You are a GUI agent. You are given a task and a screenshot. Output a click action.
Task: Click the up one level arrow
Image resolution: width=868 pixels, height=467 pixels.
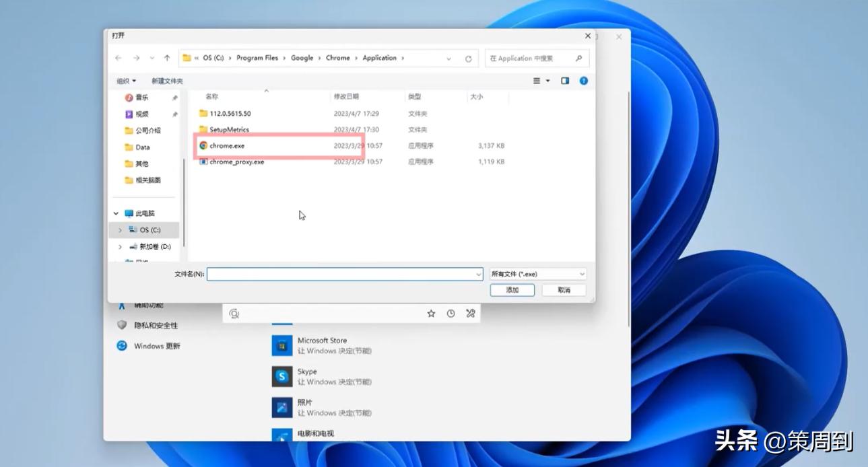167,59
